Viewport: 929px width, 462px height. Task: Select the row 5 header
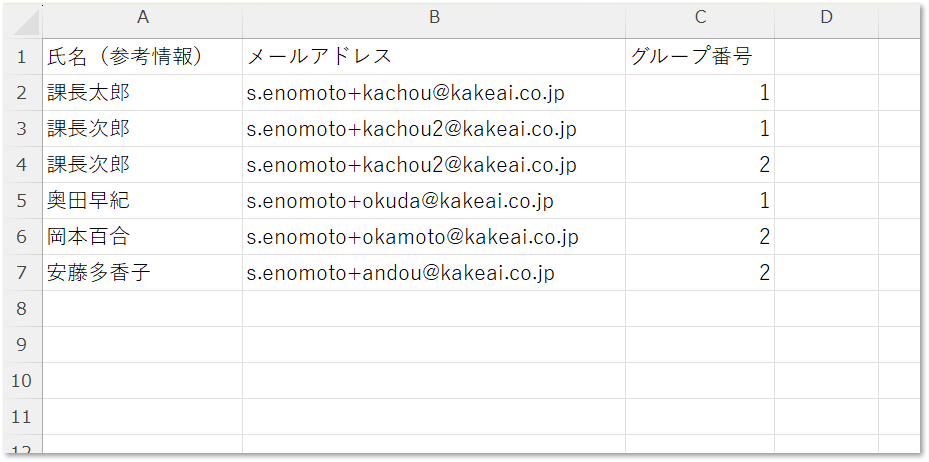(22, 201)
